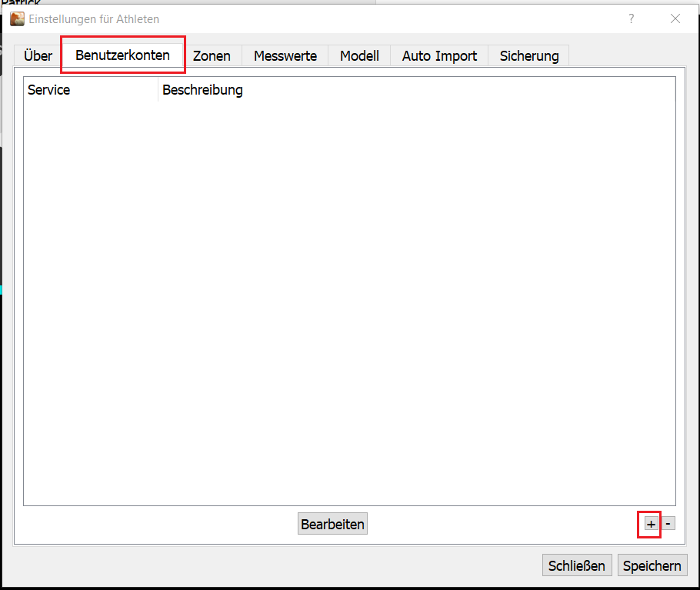Remove account with the minus button
This screenshot has width=700, height=590.
pyautogui.click(x=668, y=524)
